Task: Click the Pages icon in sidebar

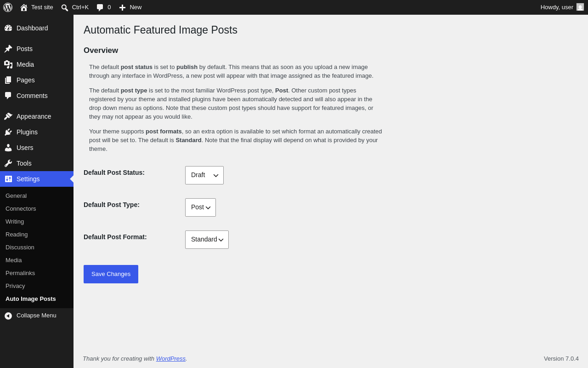Action: coord(8,80)
